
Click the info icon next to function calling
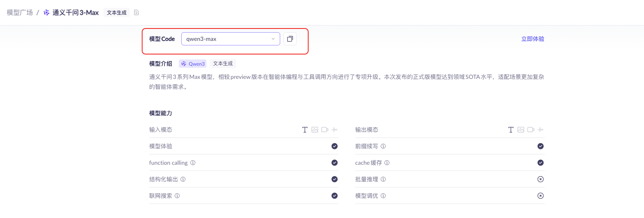[x=193, y=163]
